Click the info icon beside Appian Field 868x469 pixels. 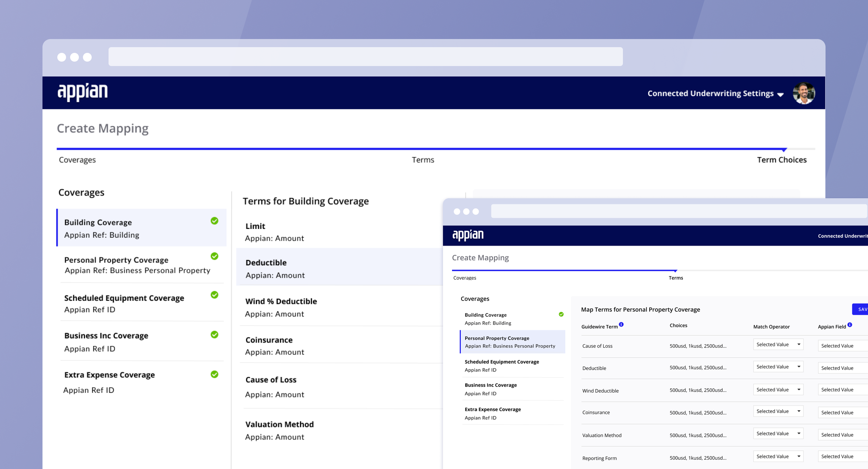click(x=850, y=325)
